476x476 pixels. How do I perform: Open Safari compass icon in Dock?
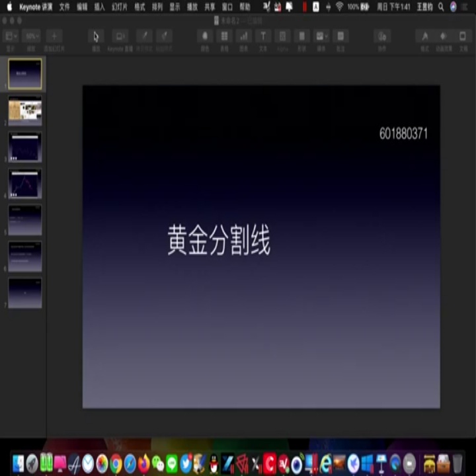point(130,463)
